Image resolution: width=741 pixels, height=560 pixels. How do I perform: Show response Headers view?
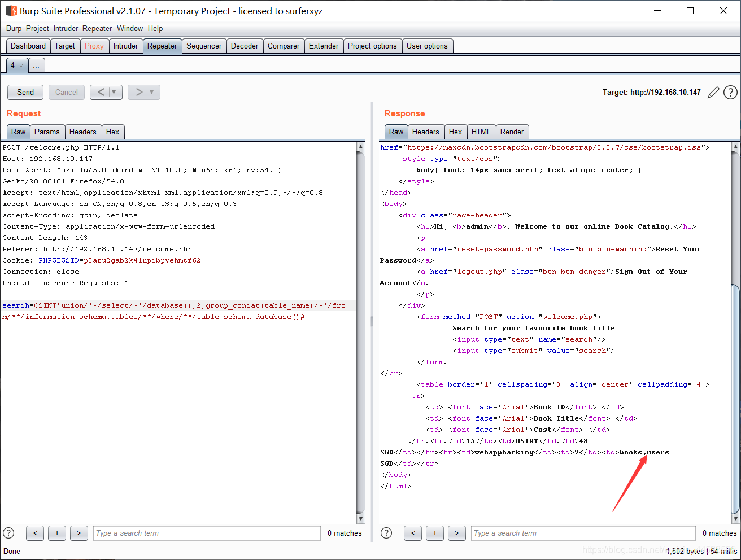point(426,132)
